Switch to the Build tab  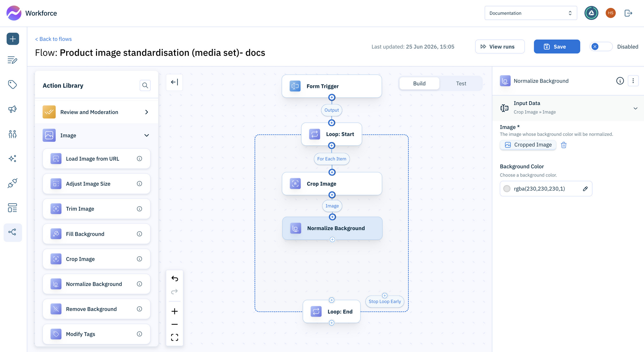[419, 83]
